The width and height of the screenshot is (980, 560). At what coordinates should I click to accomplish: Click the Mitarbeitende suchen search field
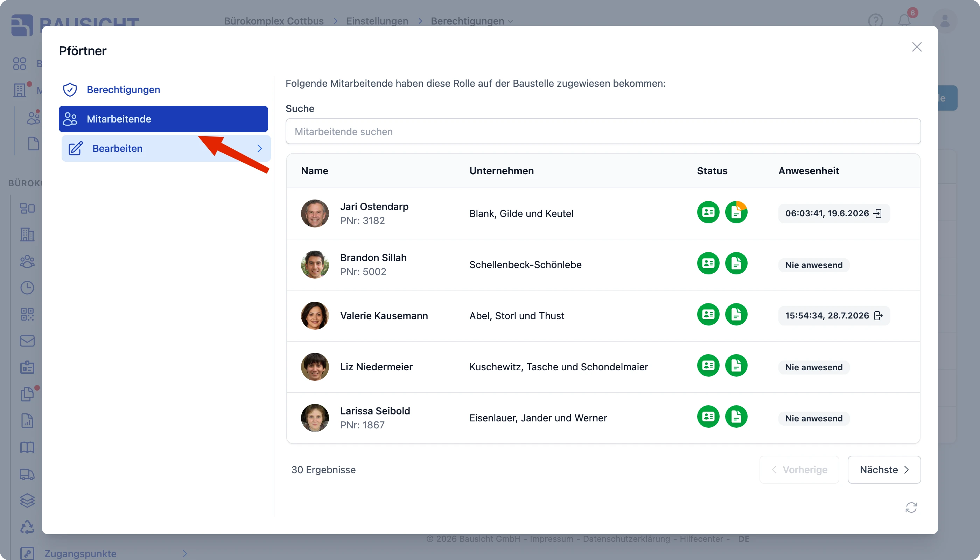tap(603, 132)
